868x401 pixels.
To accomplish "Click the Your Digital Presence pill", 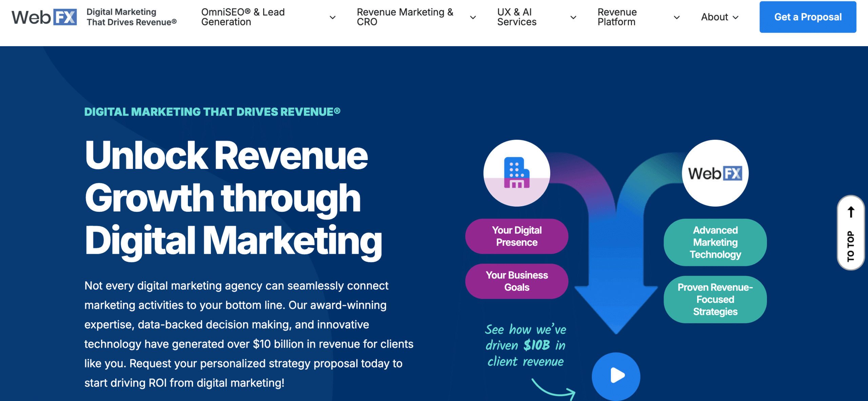I will point(516,236).
